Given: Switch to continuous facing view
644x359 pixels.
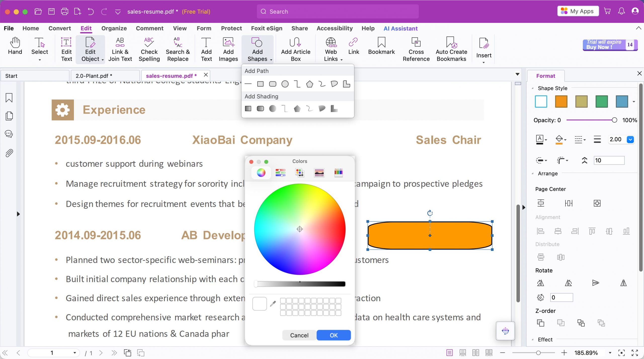Looking at the screenshot, I should click(489, 353).
